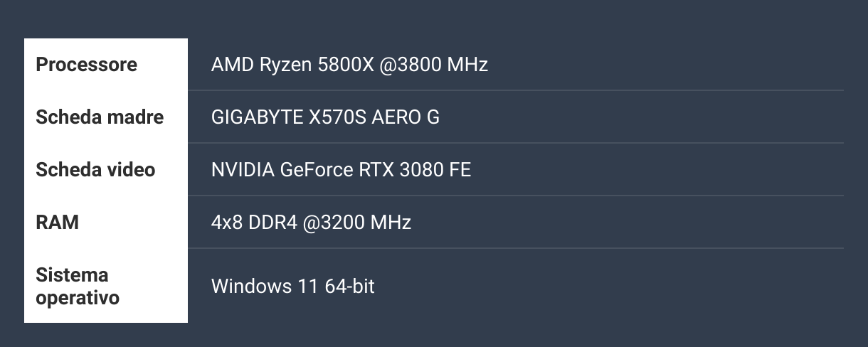Screen dimensions: 868x347
Task: Click the Sistema operativo row label
Action: tap(78, 287)
